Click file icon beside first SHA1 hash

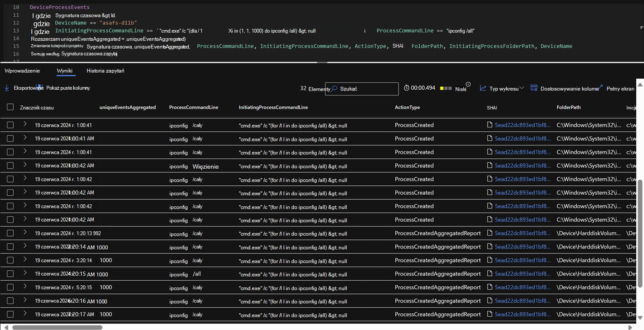pos(490,125)
